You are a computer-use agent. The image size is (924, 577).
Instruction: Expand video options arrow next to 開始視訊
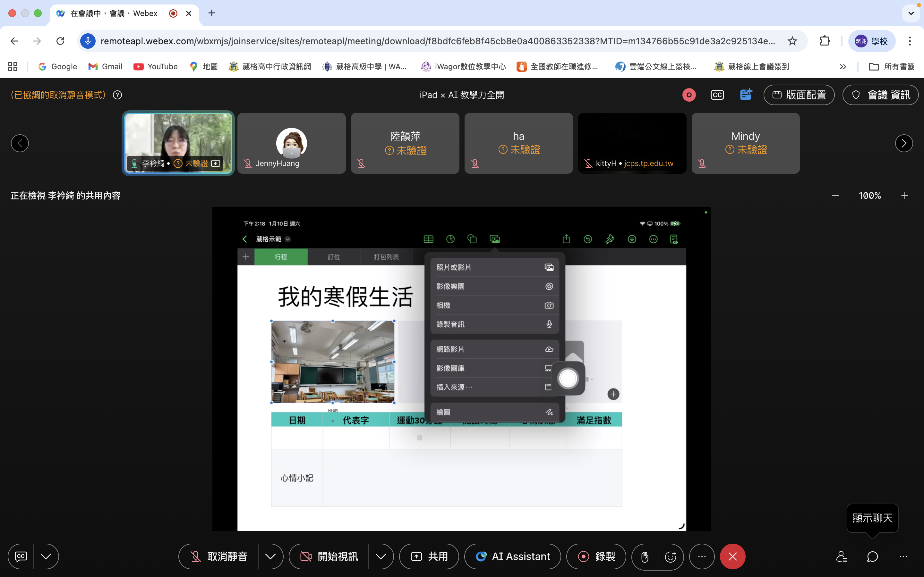pyautogui.click(x=381, y=557)
